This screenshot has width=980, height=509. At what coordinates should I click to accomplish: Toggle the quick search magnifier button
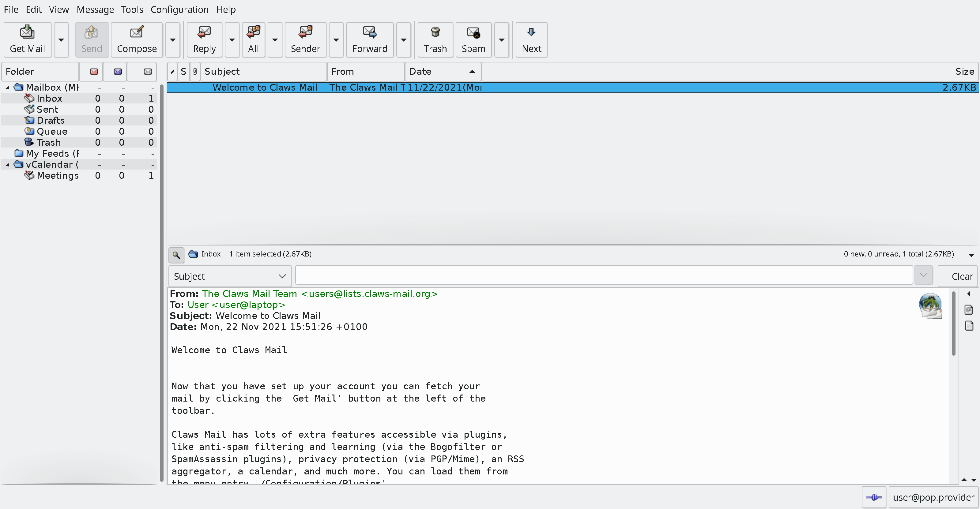tap(176, 255)
